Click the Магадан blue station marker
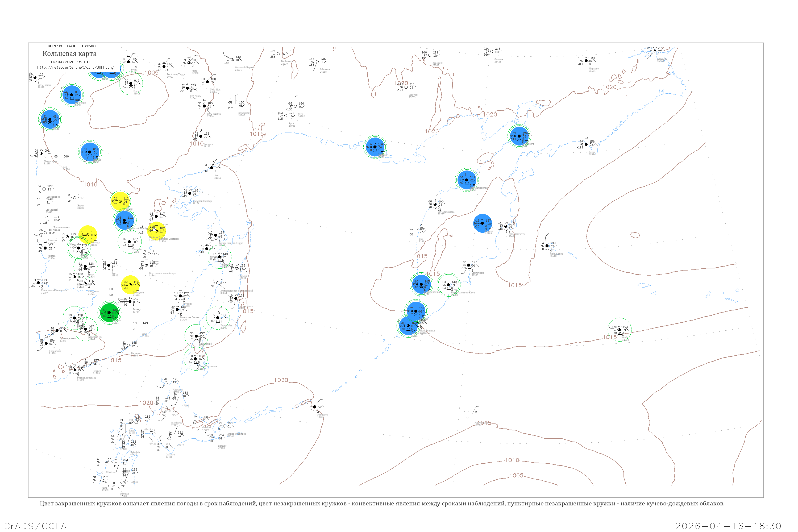Image resolution: width=798 pixels, height=532 pixels. (x=375, y=147)
